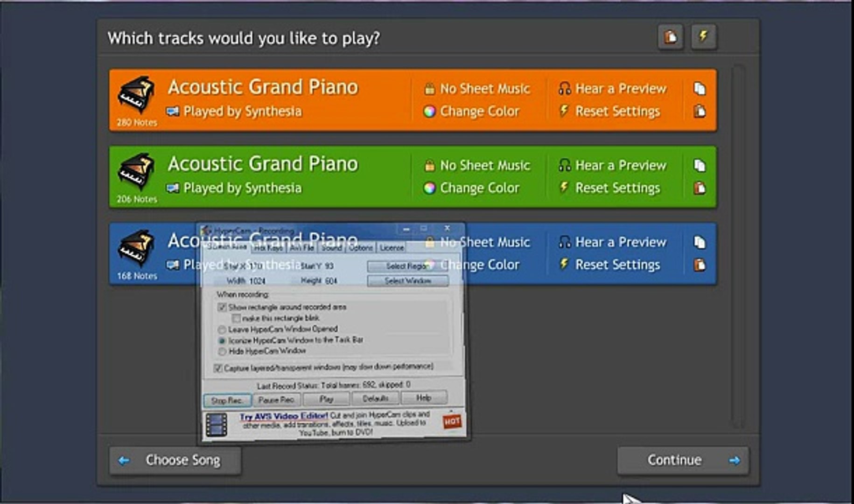Open the Sound tab in HyperCam
This screenshot has width=854, height=504.
point(331,248)
